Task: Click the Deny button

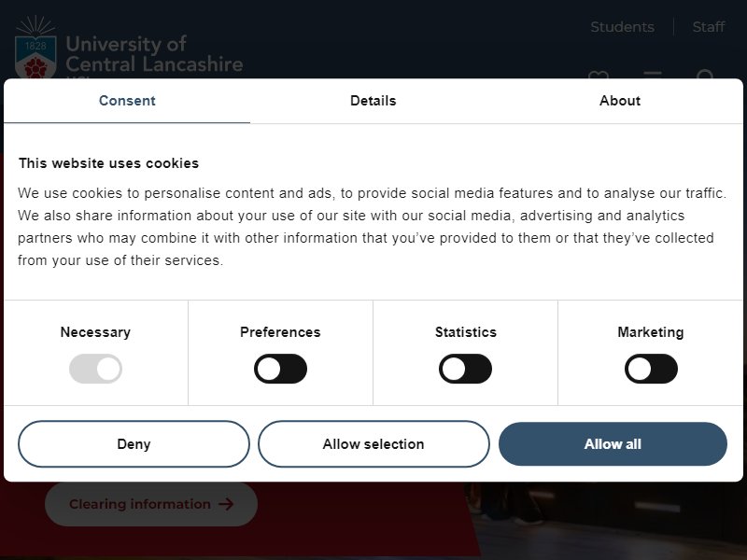Action: (134, 444)
